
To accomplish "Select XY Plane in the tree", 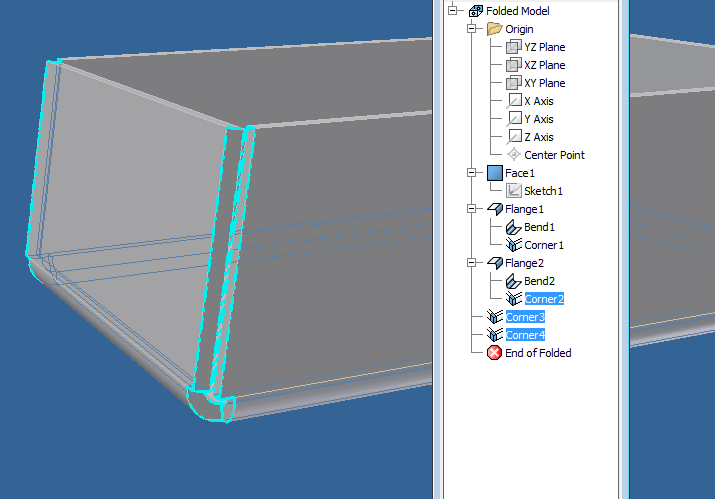I will click(544, 83).
